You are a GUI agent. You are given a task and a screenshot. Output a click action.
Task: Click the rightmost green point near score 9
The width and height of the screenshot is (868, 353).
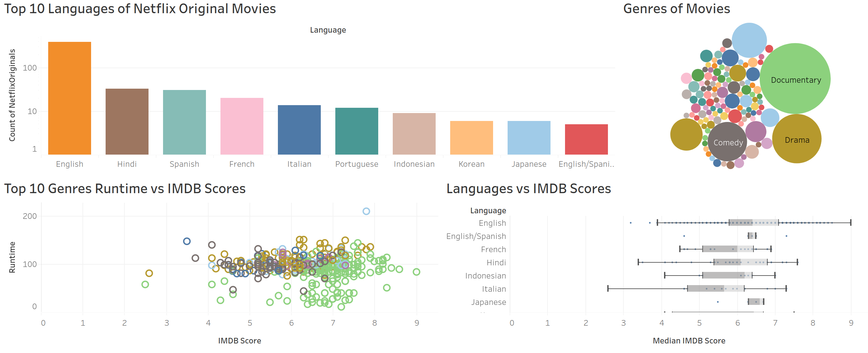[x=417, y=272]
